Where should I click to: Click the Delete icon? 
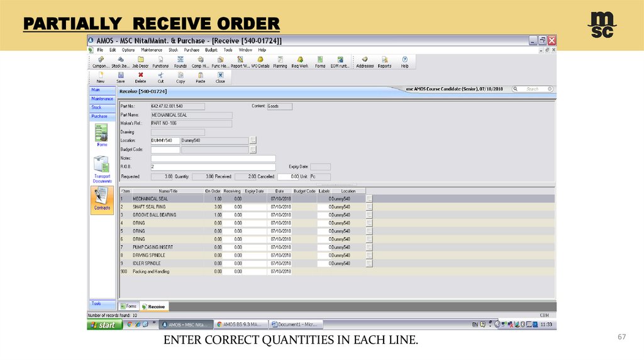coord(140,77)
